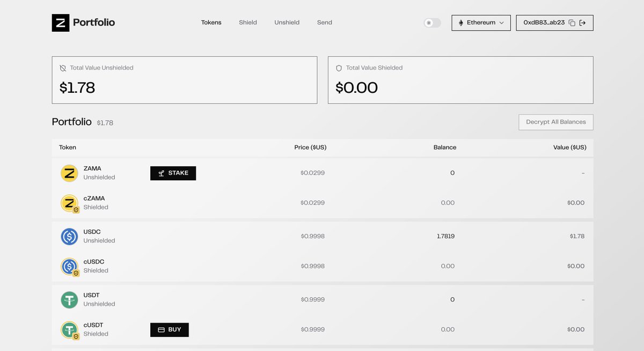
Task: Click the ZAMA balance 0
Action: click(452, 173)
